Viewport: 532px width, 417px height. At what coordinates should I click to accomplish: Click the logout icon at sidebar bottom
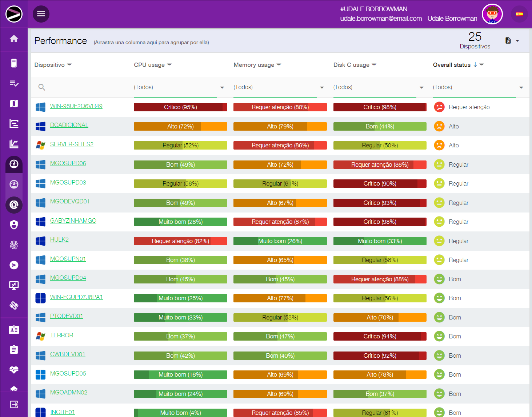click(14, 404)
